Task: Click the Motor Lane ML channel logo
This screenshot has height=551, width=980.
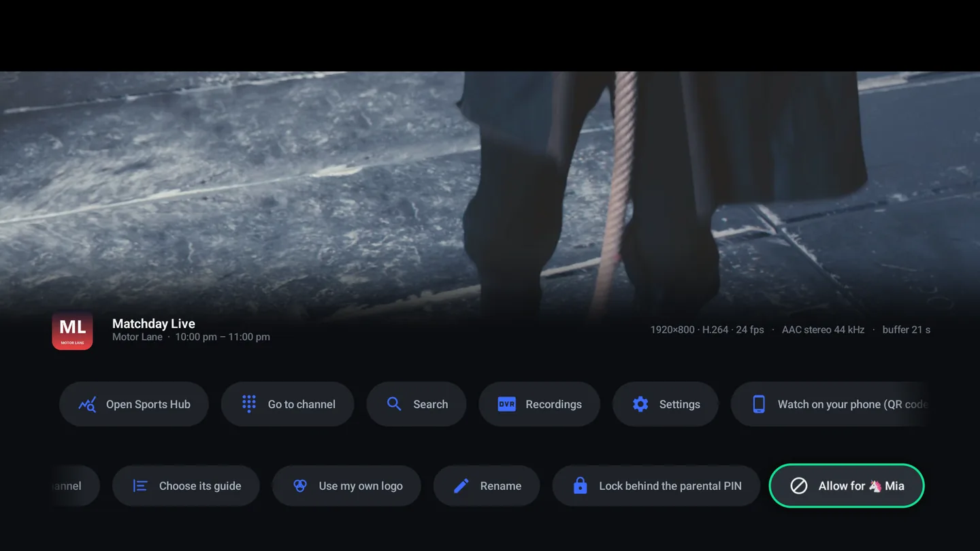Action: click(x=72, y=330)
